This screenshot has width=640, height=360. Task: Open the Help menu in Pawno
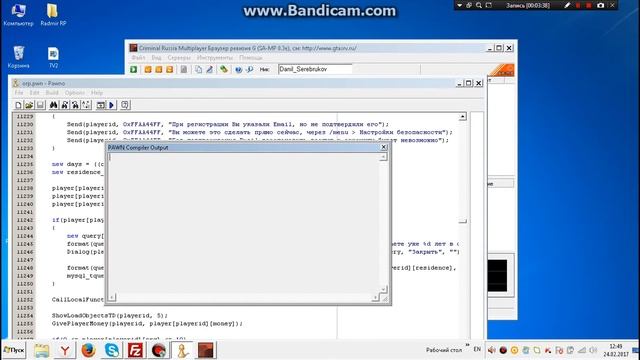coord(97,93)
